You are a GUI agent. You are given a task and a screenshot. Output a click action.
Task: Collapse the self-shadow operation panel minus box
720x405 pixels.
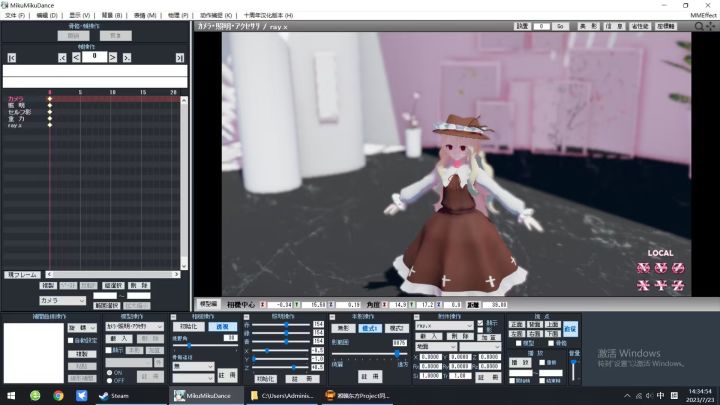[332, 317]
